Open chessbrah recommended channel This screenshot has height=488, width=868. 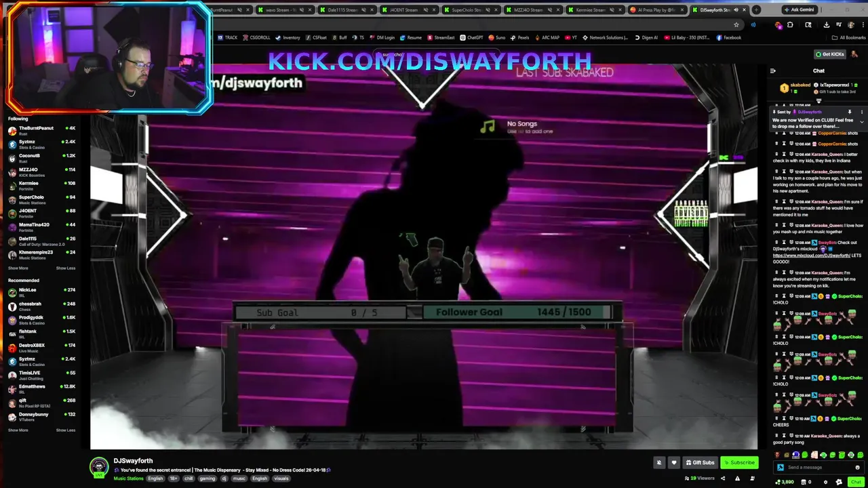click(x=41, y=306)
